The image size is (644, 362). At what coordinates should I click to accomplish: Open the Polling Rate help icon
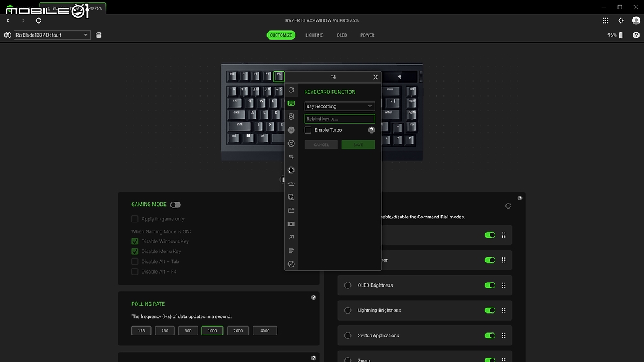(x=313, y=298)
